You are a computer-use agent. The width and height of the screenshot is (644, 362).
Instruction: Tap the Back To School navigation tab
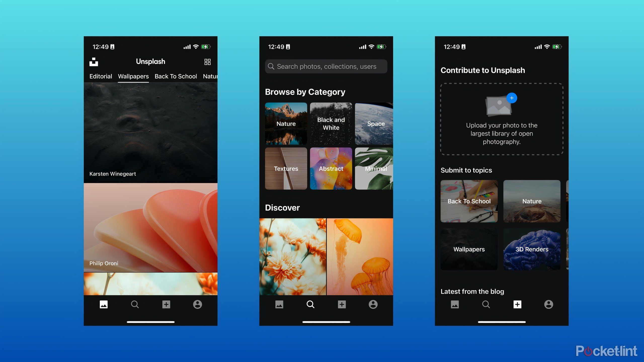176,76
